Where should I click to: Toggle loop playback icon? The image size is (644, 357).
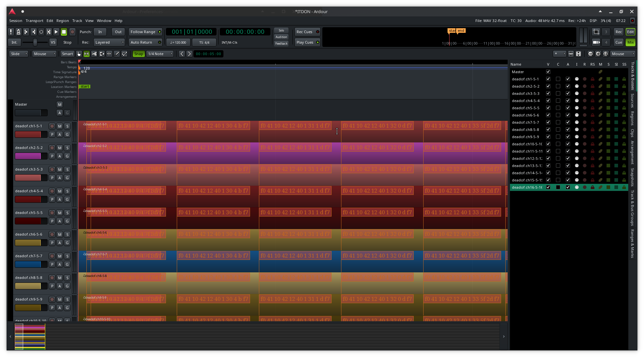click(41, 32)
